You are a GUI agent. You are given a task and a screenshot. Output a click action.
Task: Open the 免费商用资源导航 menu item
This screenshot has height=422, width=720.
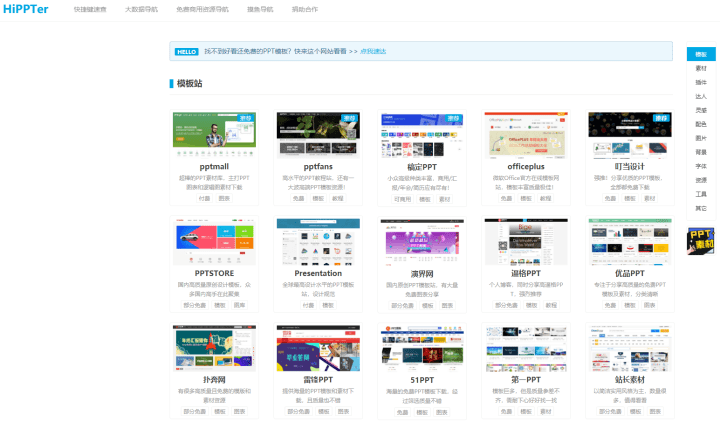click(202, 9)
